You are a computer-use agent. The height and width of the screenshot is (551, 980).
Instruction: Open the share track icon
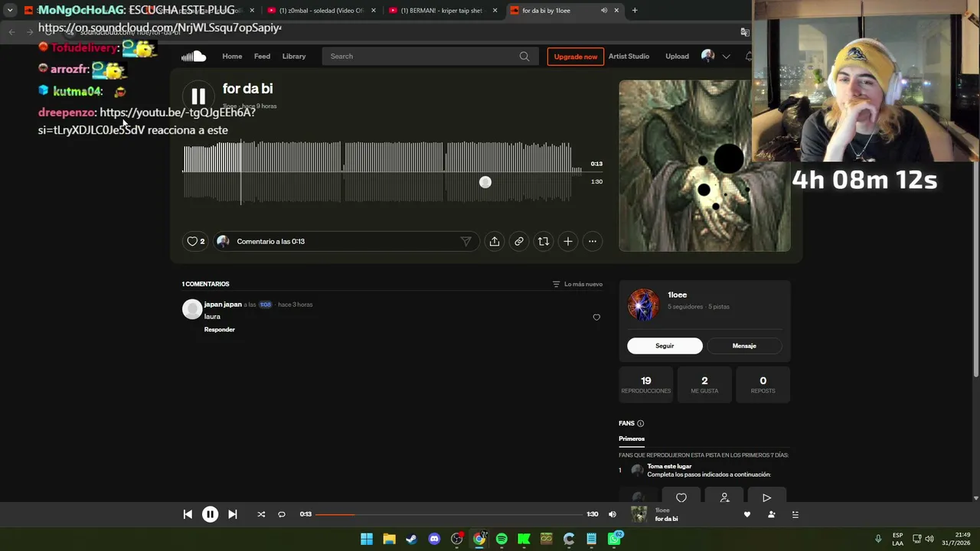(x=495, y=241)
